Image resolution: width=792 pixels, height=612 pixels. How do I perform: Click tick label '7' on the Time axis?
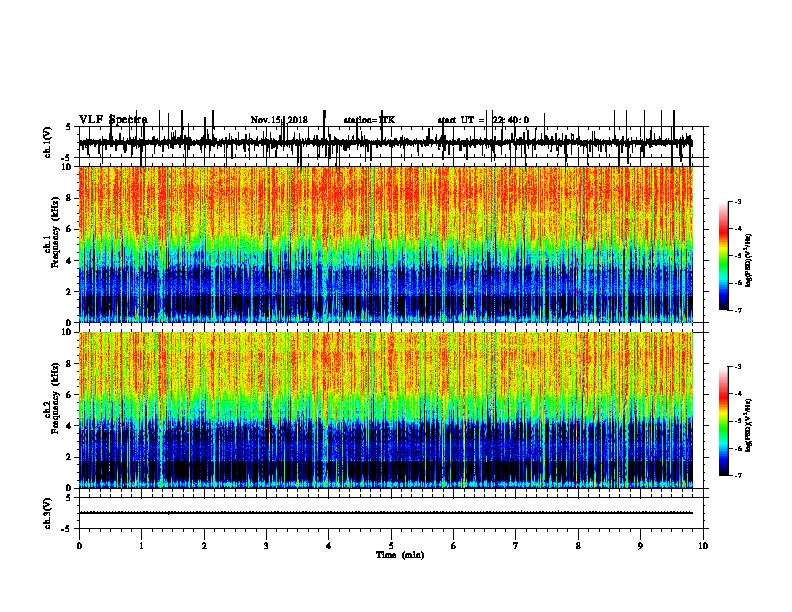tap(516, 546)
